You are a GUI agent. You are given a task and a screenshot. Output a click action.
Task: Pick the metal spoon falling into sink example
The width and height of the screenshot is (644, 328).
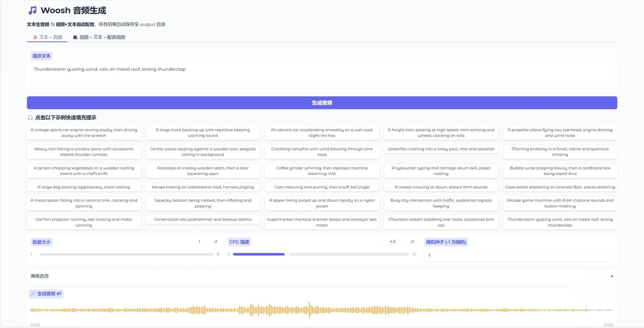coord(84,203)
